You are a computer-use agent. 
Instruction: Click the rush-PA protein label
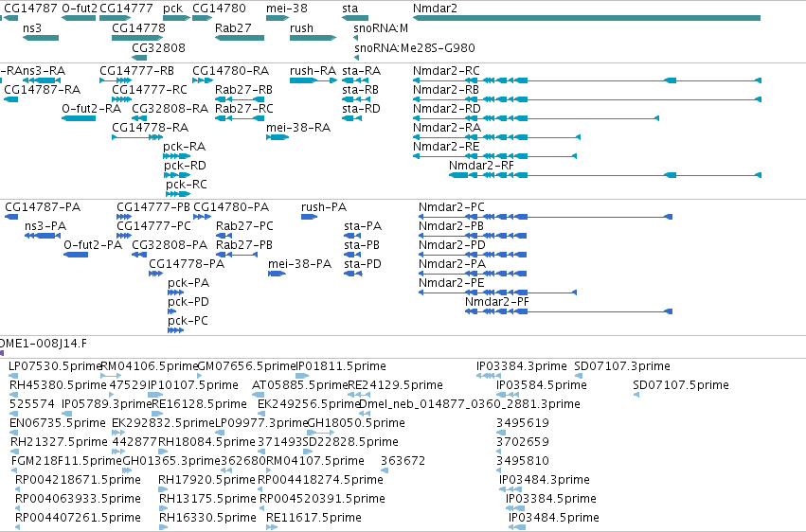324,207
